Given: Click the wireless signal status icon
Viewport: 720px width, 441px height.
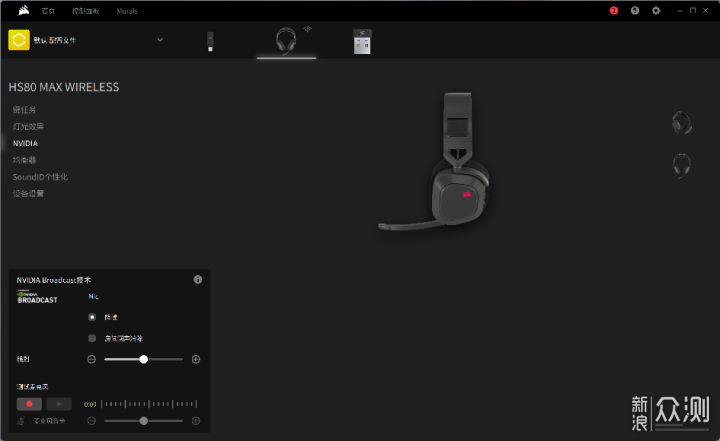Looking at the screenshot, I should [x=307, y=29].
